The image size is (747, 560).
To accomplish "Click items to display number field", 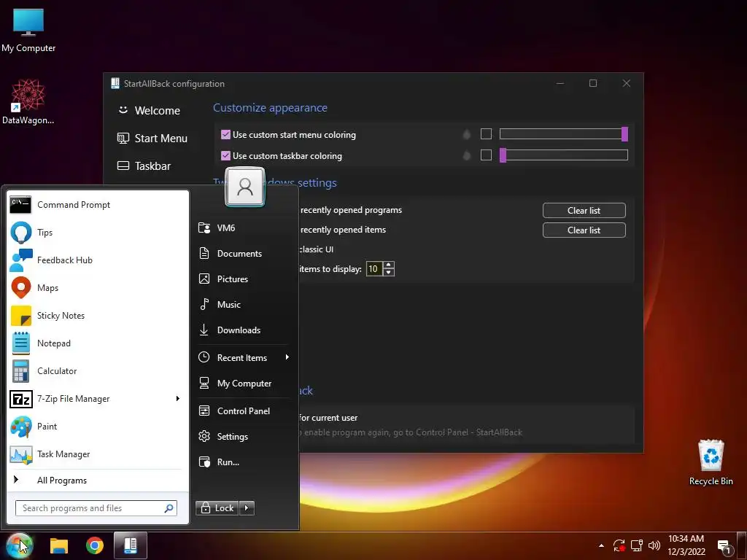I will (374, 269).
